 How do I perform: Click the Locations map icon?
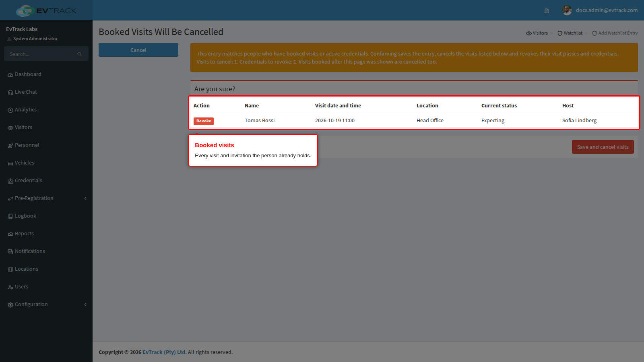point(10,269)
